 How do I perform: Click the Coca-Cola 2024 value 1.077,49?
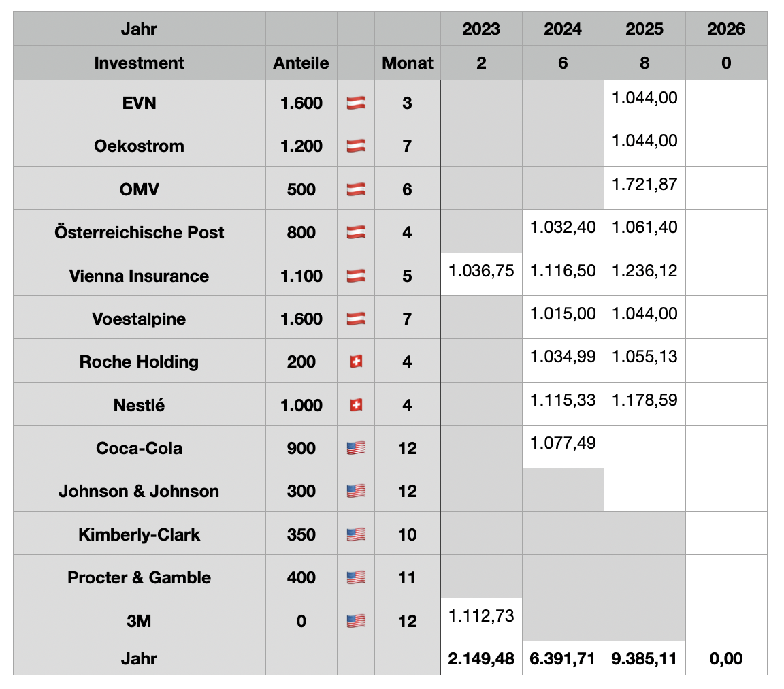coord(563,443)
